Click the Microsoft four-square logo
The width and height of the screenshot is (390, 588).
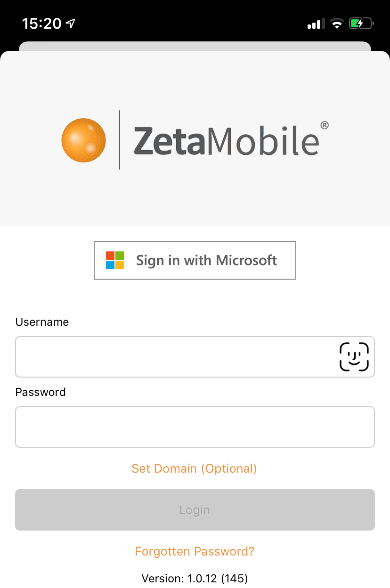point(115,260)
